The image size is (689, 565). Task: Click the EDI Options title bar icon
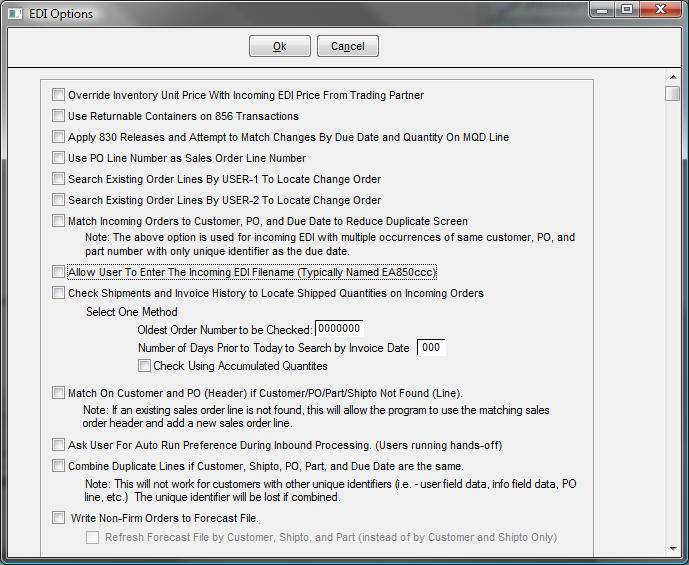click(15, 14)
